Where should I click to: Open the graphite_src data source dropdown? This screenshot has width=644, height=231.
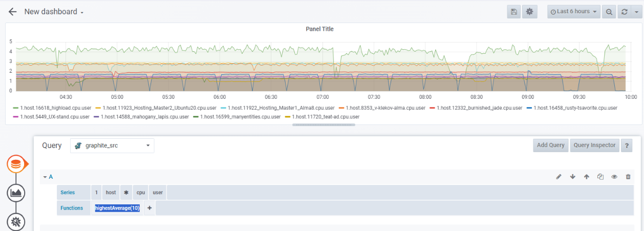[x=112, y=145]
